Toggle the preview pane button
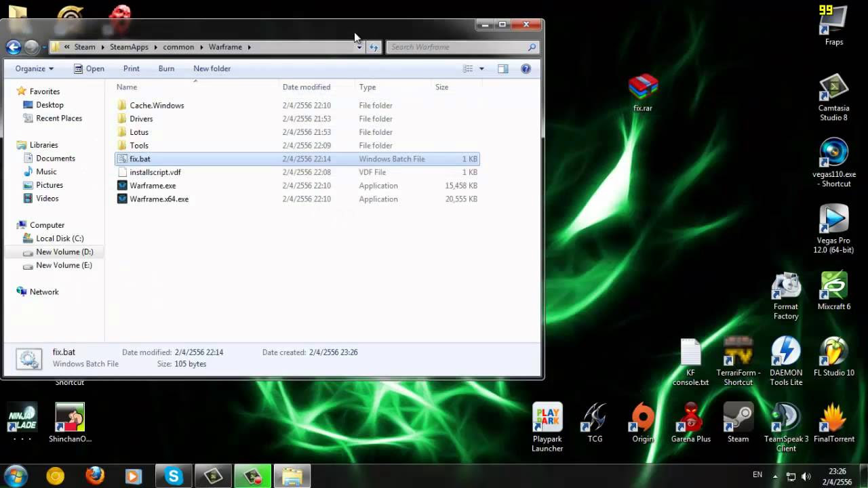 tap(502, 68)
